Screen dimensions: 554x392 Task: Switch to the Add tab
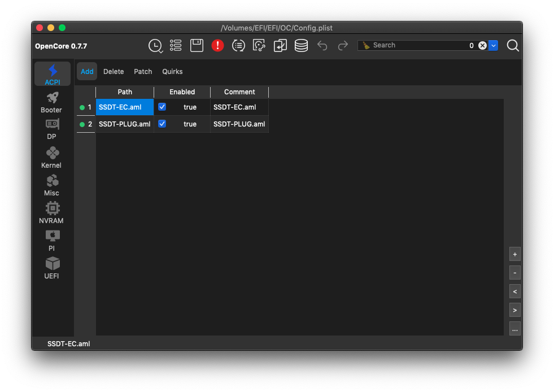coord(87,71)
